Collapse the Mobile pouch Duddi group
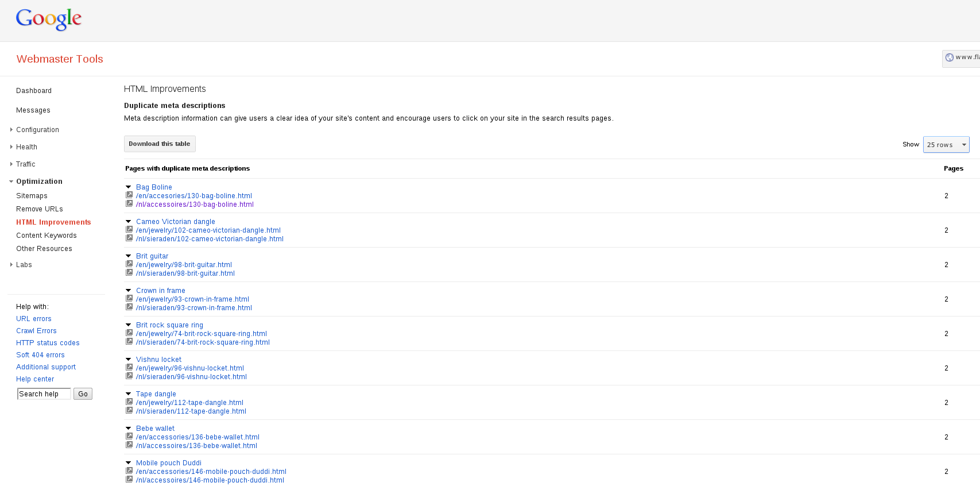980x486 pixels. click(x=129, y=463)
